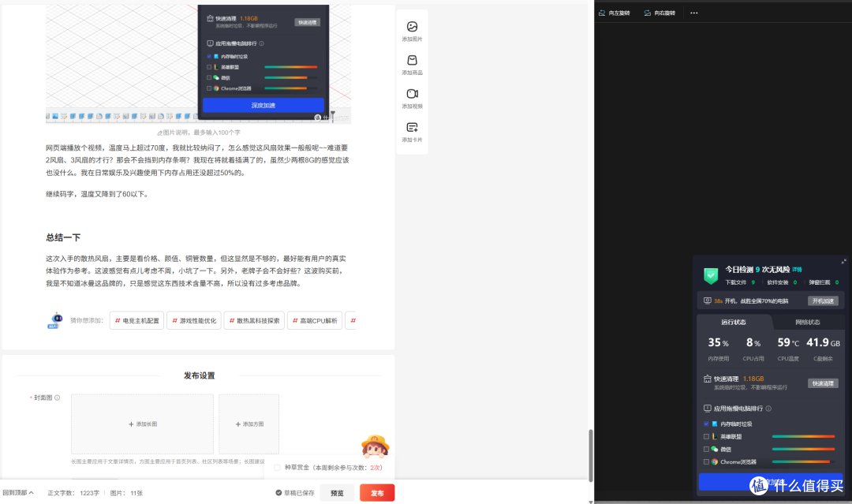Click the 添加卡片 (add card) sidebar icon
This screenshot has height=504, width=852.
click(x=412, y=128)
